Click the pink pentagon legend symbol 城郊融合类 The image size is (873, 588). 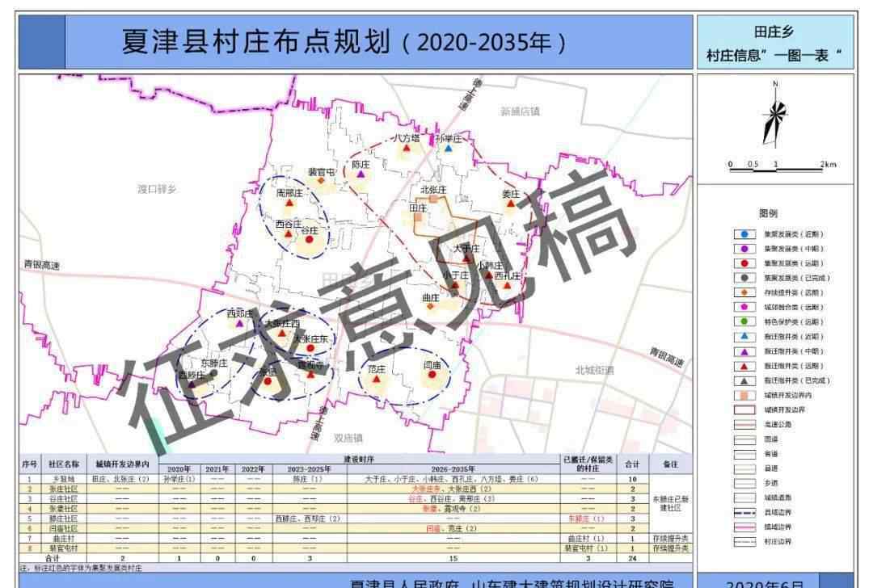coord(744,307)
